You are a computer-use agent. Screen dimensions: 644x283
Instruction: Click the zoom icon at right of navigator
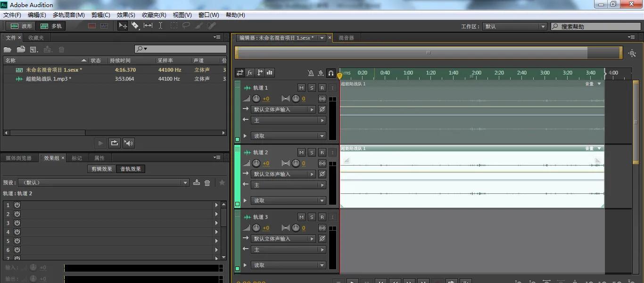click(x=632, y=53)
